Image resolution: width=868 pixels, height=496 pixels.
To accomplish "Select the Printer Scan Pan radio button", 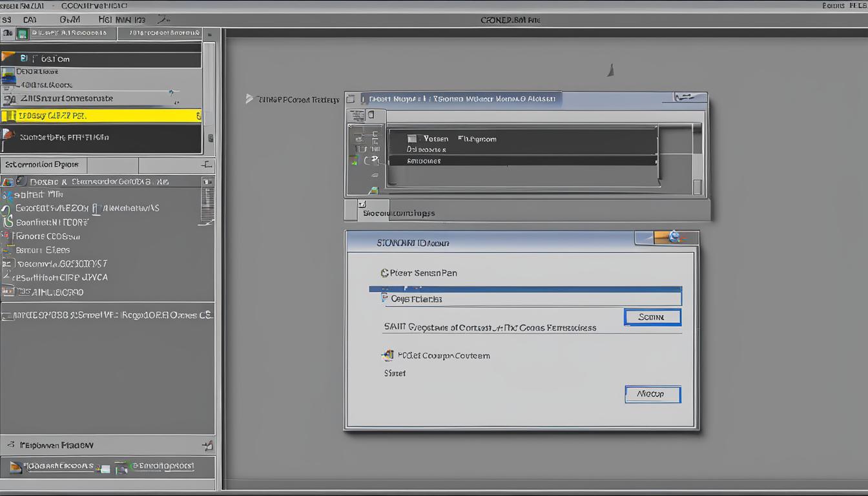I will click(x=384, y=273).
